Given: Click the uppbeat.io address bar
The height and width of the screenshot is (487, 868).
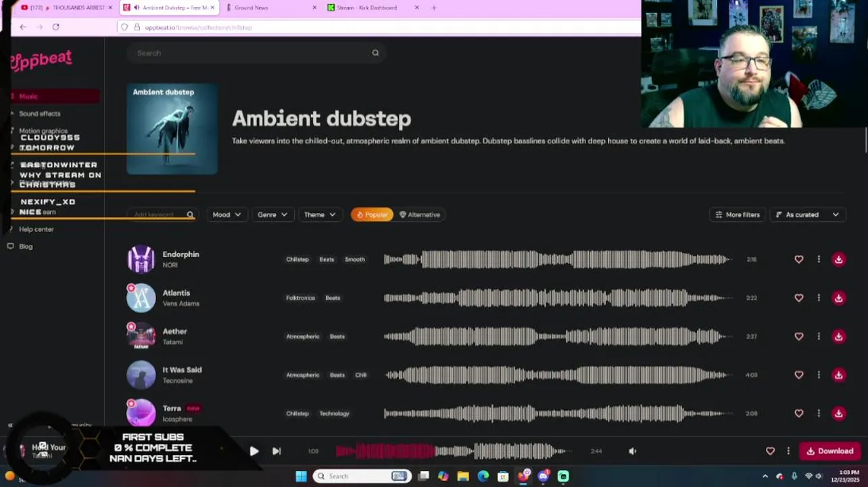Looking at the screenshot, I should click(x=379, y=27).
